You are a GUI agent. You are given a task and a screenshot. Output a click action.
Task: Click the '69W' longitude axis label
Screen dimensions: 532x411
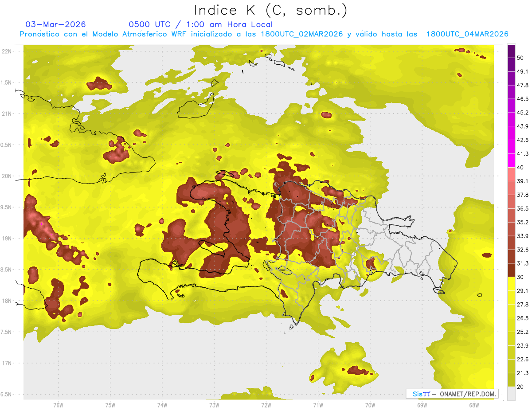422,405
